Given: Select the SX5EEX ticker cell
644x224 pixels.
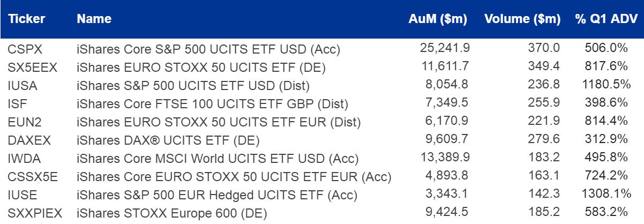Looking at the screenshot, I should (x=31, y=67).
